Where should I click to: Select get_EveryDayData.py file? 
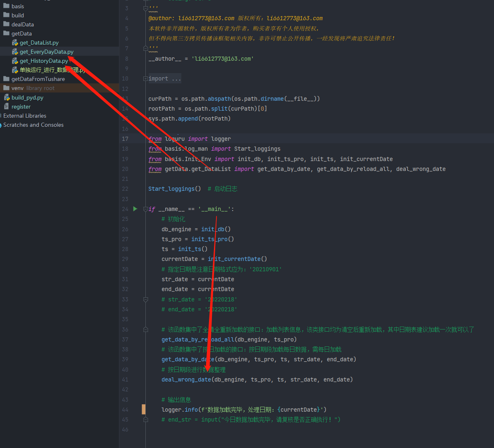[46, 52]
